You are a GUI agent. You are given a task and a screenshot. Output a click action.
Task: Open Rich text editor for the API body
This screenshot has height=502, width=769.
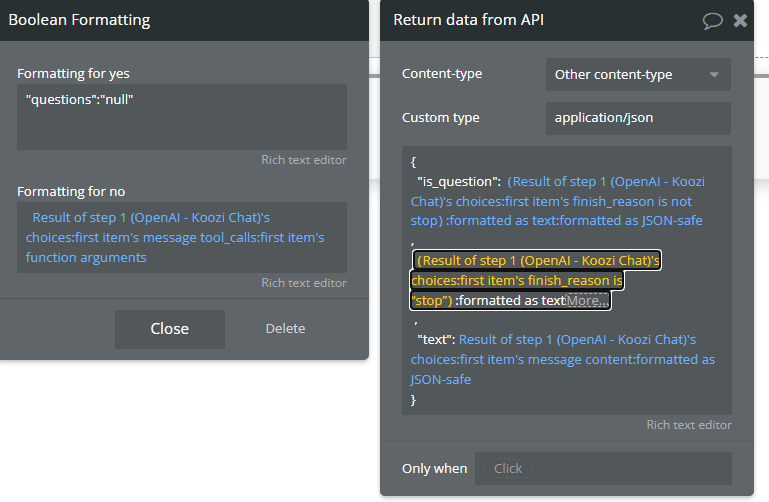coord(689,425)
